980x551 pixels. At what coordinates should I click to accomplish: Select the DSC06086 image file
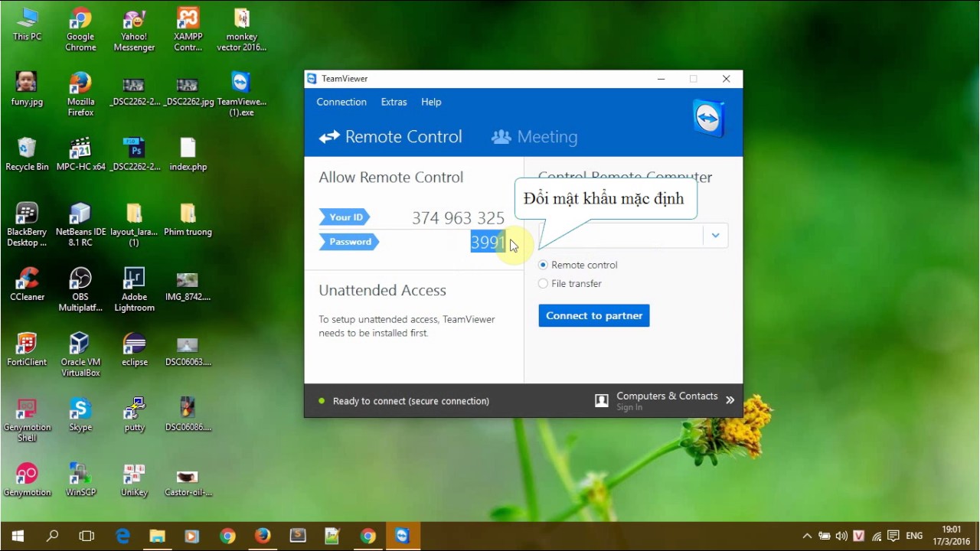[188, 415]
